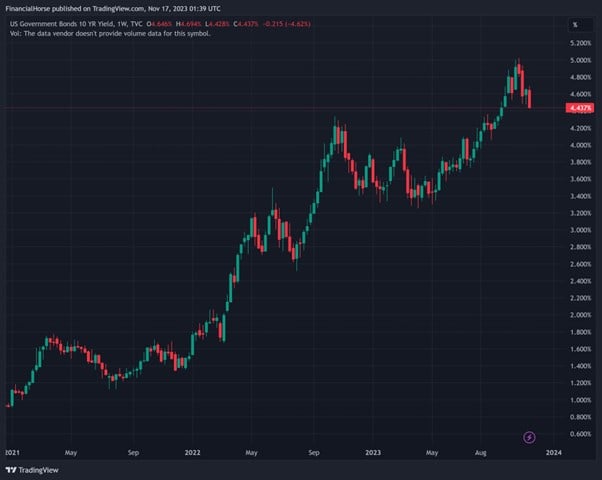Click the May label after 2022
This screenshot has height=480, width=602.
pos(251,452)
